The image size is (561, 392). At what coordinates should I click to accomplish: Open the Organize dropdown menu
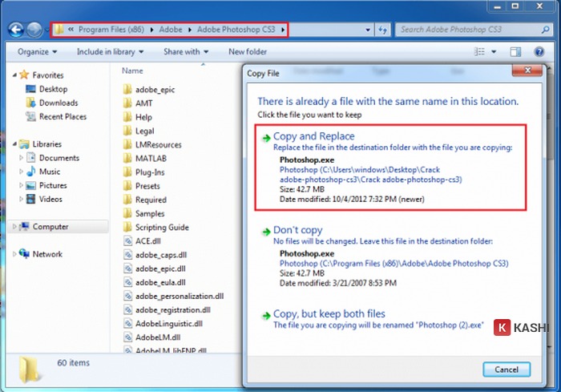(x=37, y=52)
